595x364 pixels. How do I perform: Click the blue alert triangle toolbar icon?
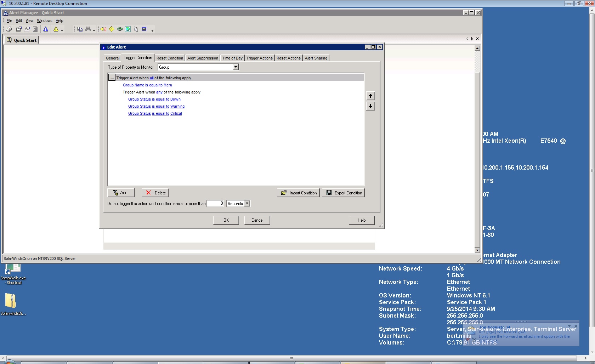click(x=46, y=29)
